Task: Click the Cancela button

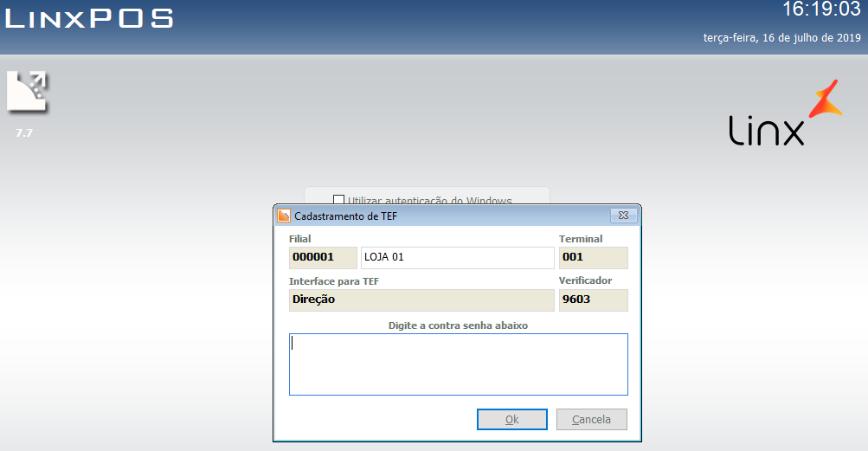Action: (x=591, y=420)
